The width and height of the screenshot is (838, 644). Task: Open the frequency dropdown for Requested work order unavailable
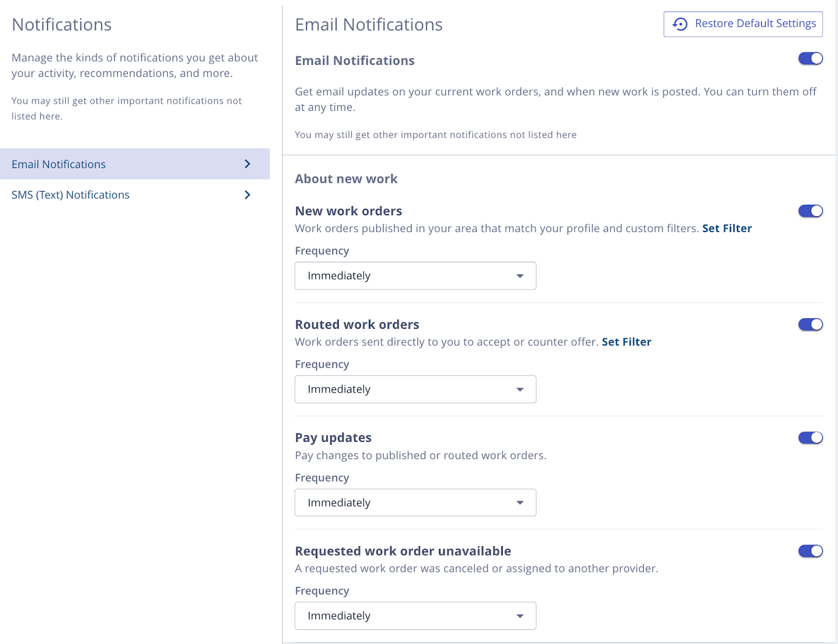(x=415, y=616)
